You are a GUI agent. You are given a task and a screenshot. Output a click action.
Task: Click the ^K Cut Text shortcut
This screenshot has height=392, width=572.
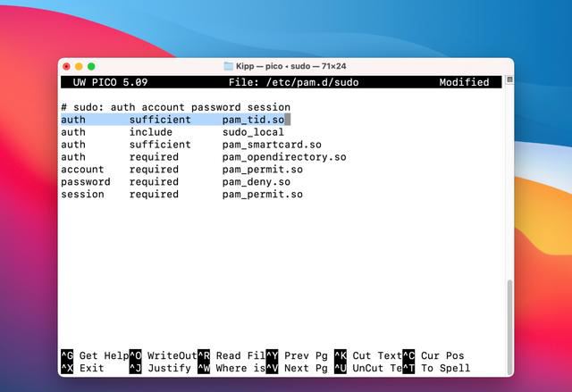point(367,355)
